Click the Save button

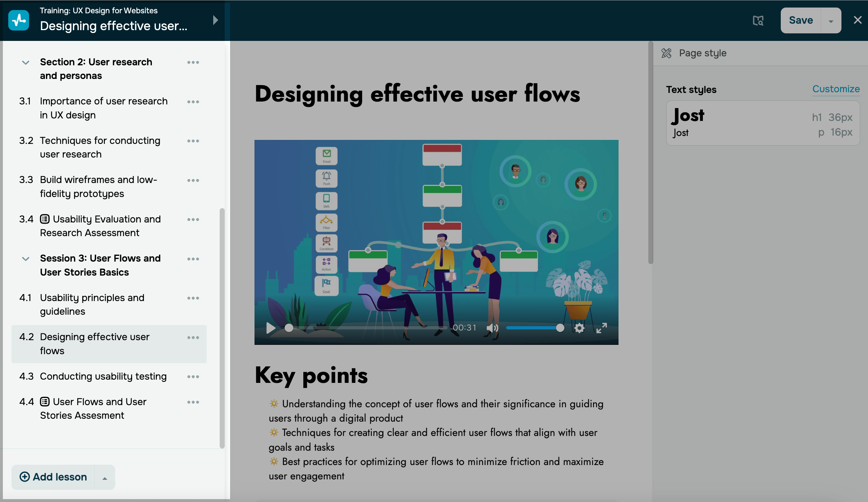point(801,20)
